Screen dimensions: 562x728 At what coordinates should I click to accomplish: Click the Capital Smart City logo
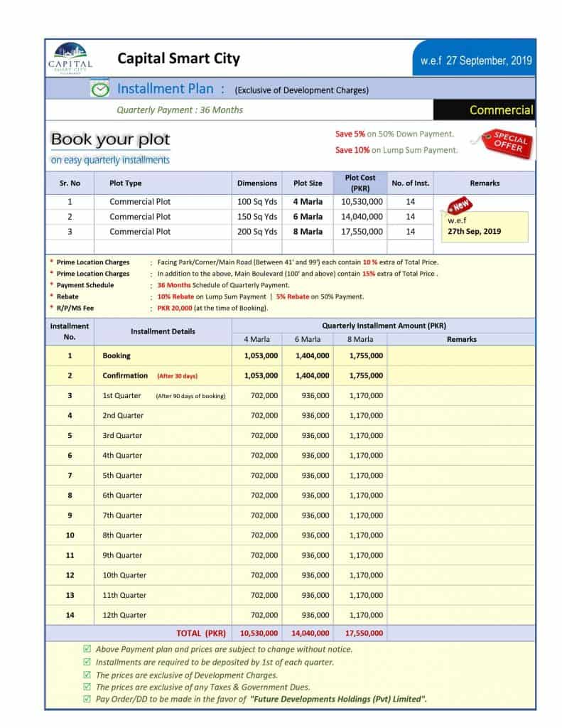70,58
